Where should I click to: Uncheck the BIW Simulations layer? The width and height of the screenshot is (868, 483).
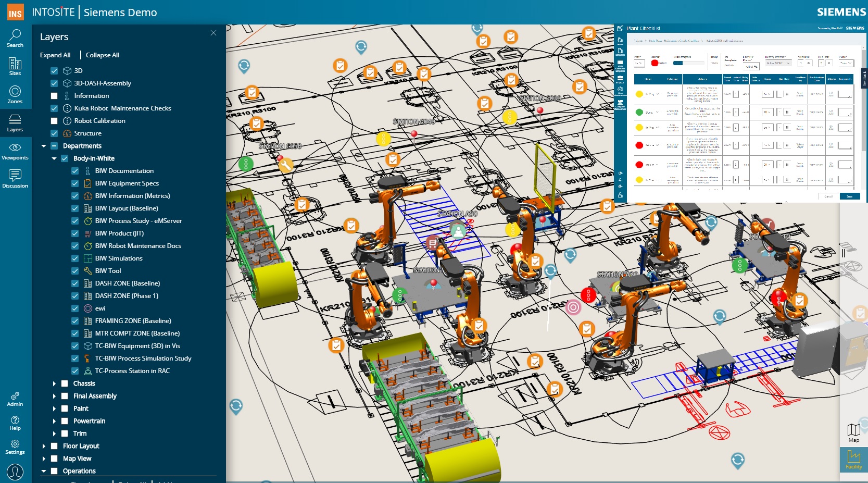coord(75,258)
